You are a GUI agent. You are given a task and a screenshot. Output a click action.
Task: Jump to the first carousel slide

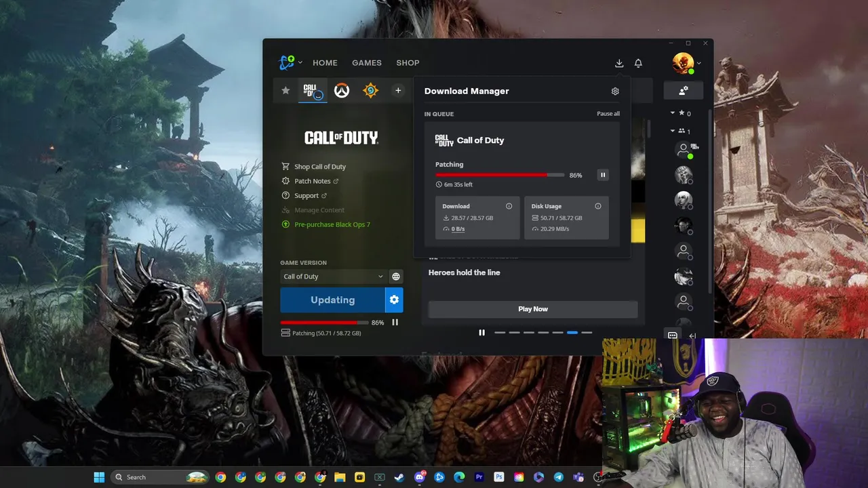point(500,333)
